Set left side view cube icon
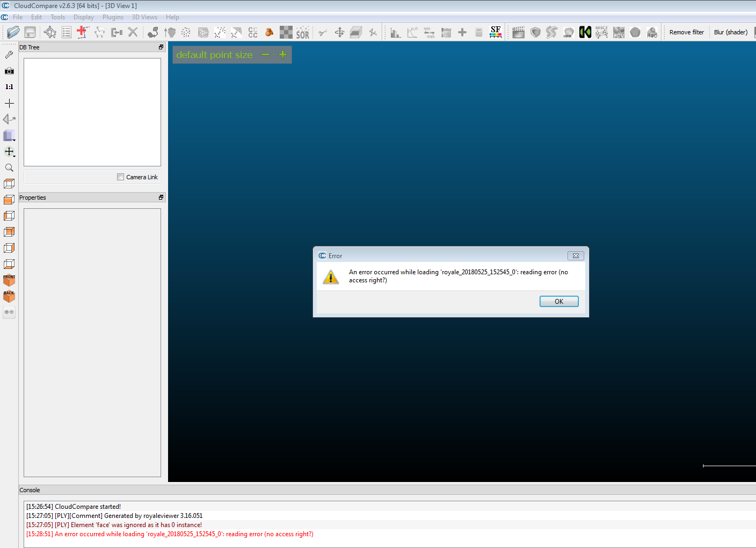Screen dimensions: 756x548 coord(9,216)
